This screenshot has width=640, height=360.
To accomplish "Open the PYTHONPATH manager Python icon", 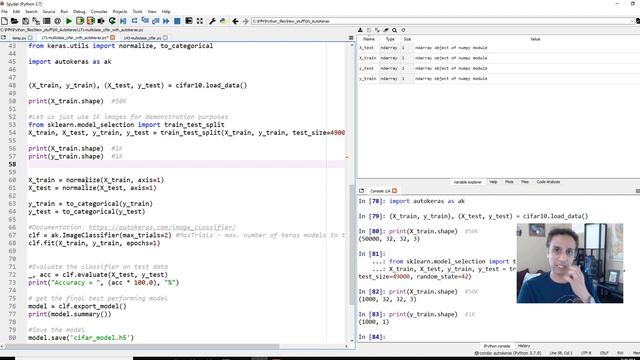I will coord(223,21).
